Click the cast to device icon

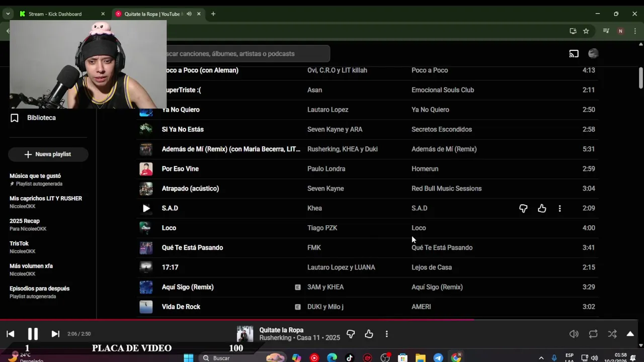(x=574, y=54)
